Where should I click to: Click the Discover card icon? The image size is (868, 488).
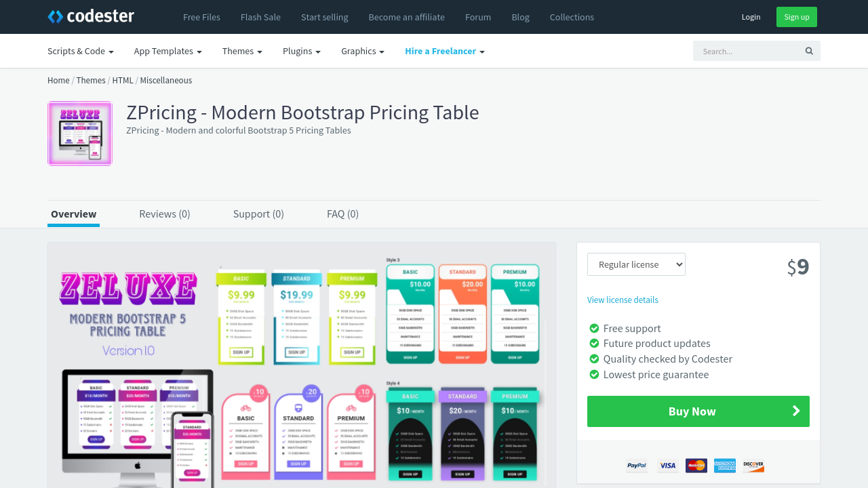[x=753, y=466]
